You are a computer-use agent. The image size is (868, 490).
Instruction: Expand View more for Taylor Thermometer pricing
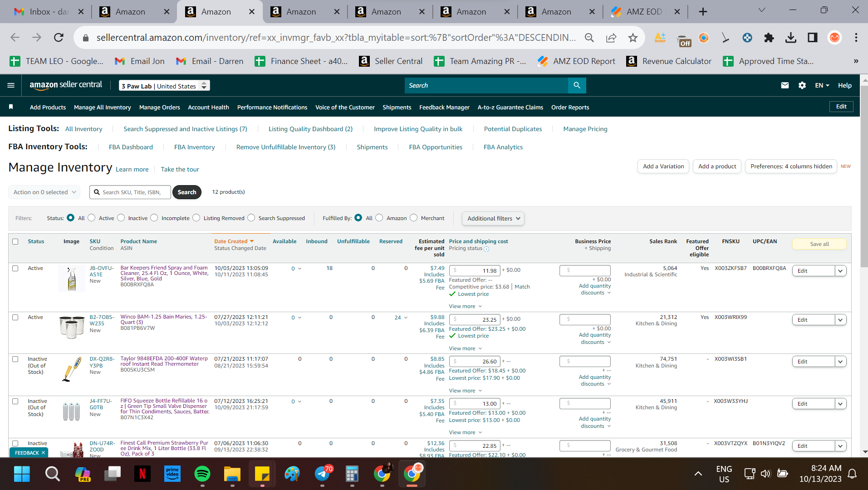click(466, 391)
